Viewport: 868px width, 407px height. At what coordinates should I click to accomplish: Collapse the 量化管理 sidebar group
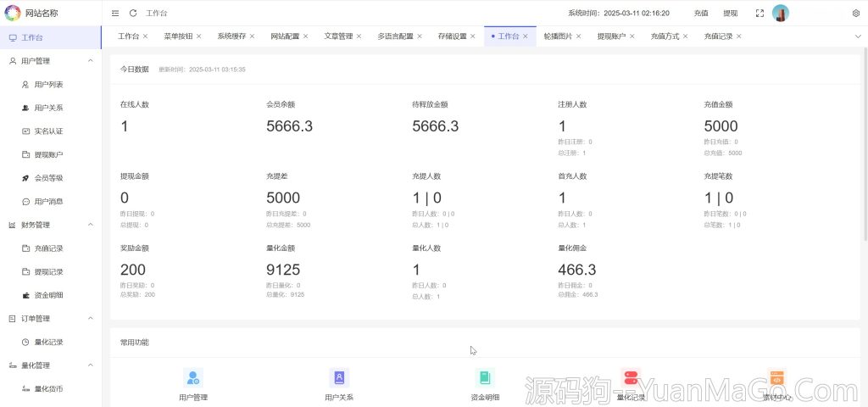pos(91,365)
